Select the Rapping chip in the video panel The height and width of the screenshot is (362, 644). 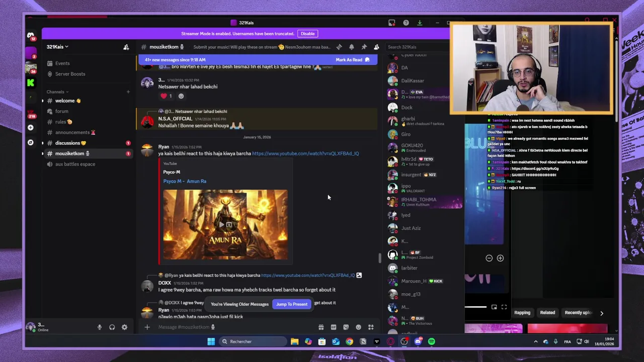click(x=522, y=313)
